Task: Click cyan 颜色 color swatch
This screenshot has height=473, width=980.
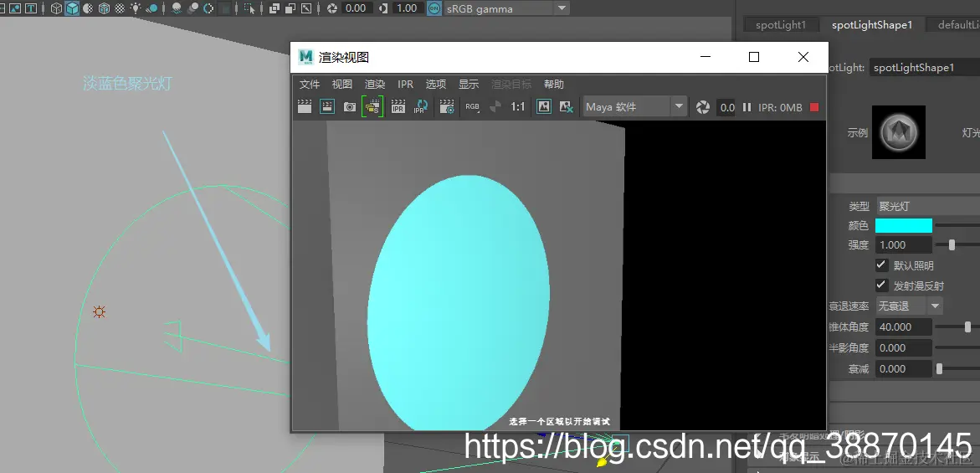Action: [x=904, y=225]
